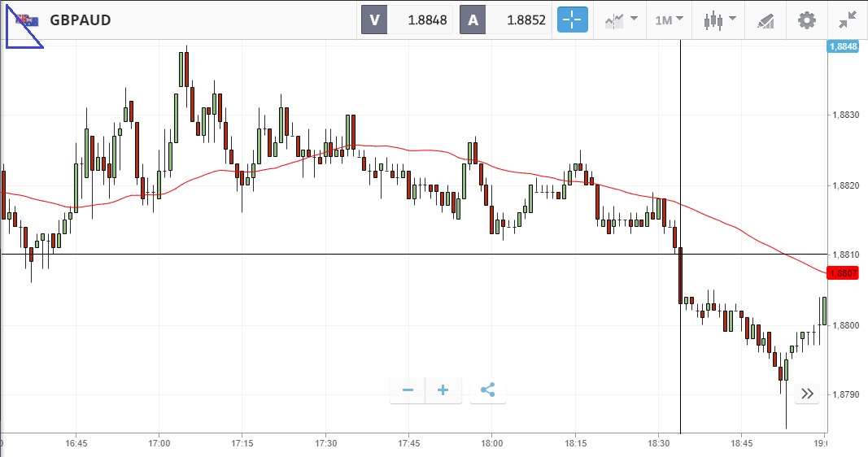Select the GBPAUD instrument title

click(x=81, y=20)
